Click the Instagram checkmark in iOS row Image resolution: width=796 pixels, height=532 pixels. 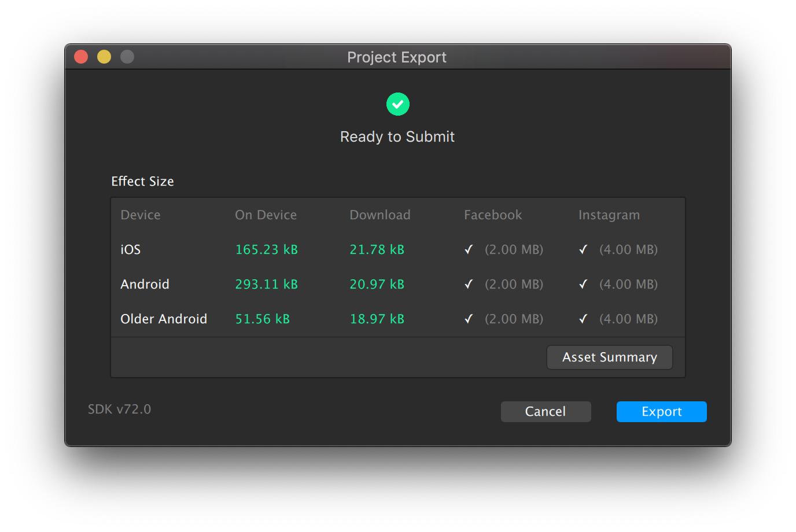(583, 249)
